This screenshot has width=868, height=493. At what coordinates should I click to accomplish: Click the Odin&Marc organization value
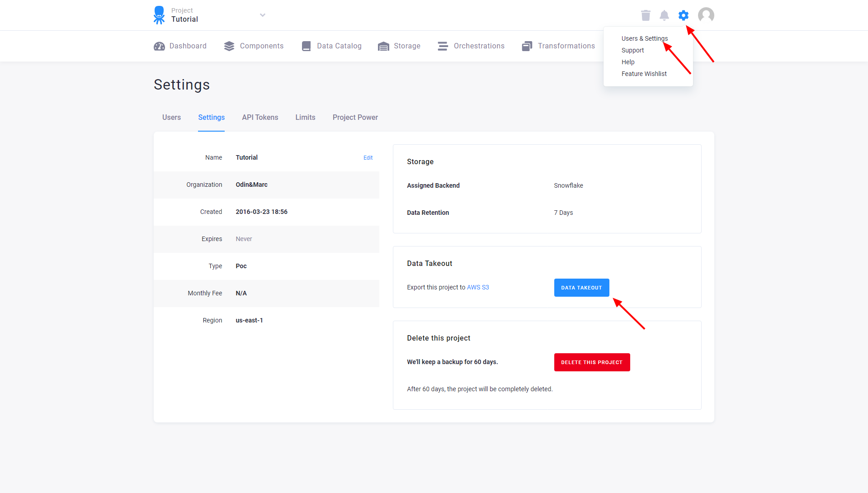[251, 185]
